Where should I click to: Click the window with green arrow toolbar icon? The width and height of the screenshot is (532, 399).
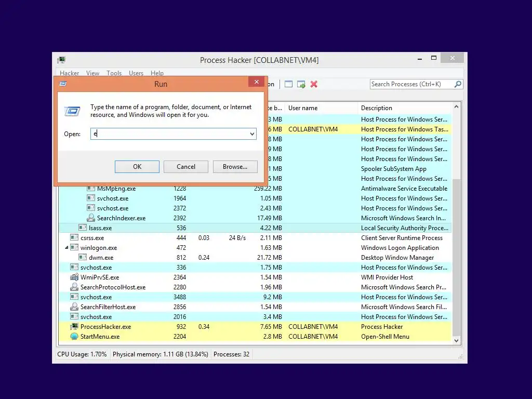coord(301,84)
